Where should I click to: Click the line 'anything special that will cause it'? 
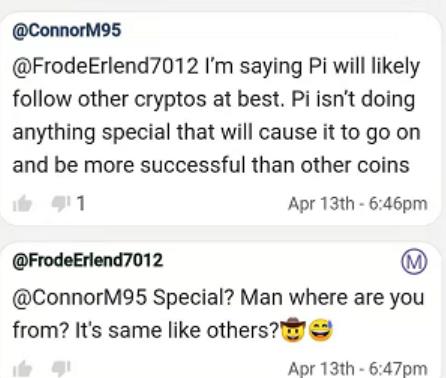coord(175,132)
